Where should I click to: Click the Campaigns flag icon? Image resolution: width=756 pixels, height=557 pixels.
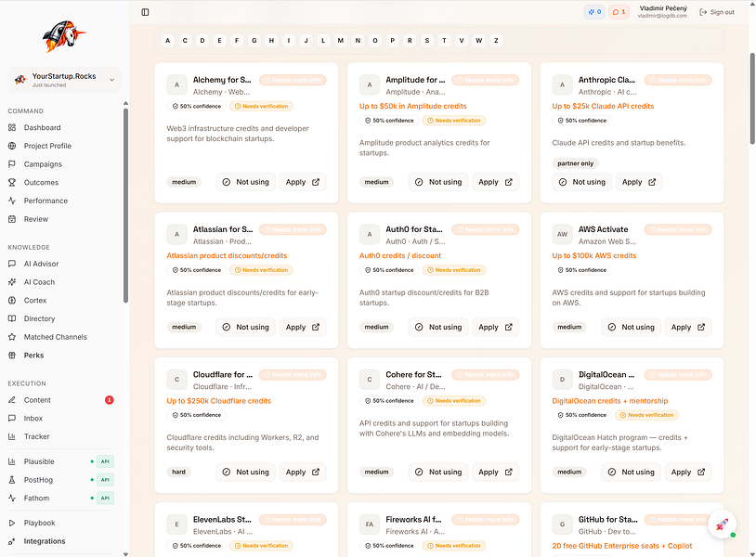click(x=12, y=164)
